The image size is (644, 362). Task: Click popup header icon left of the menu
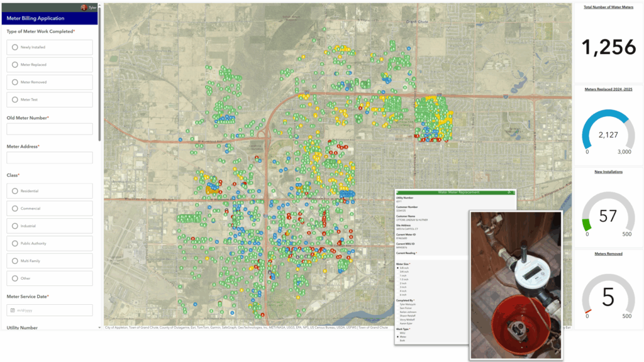pos(509,192)
